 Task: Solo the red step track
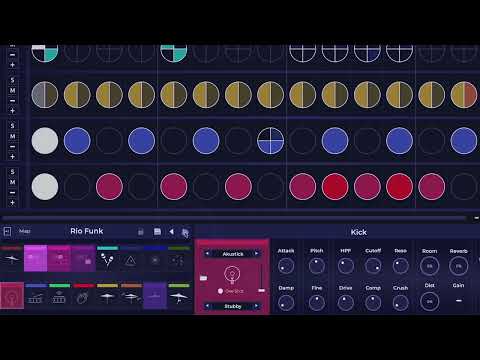pyautogui.click(x=12, y=172)
